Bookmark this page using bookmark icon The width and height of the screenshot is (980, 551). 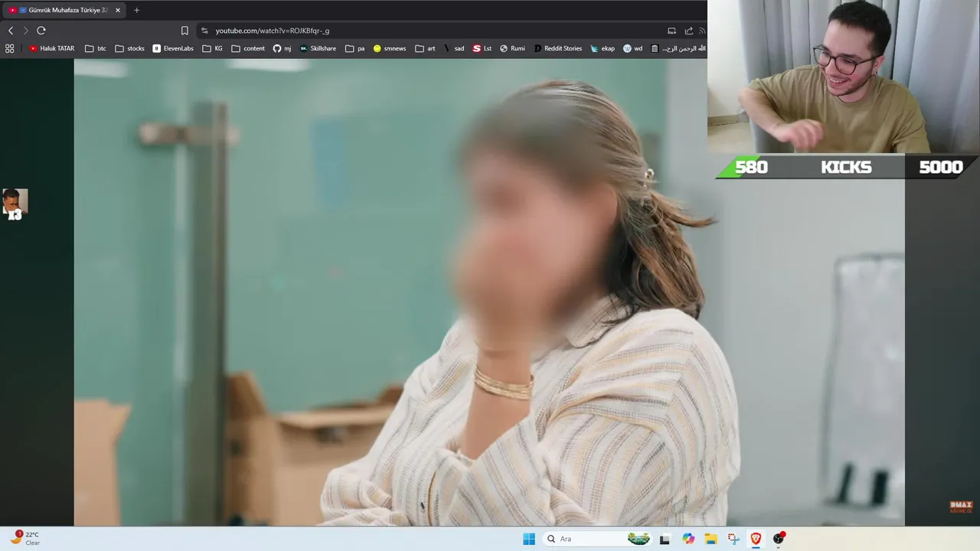[x=185, y=31]
